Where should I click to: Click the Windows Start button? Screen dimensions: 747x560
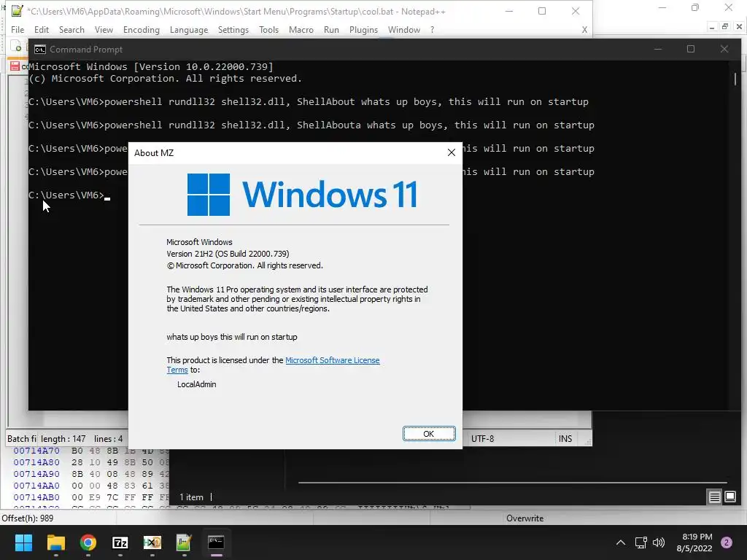(23, 542)
